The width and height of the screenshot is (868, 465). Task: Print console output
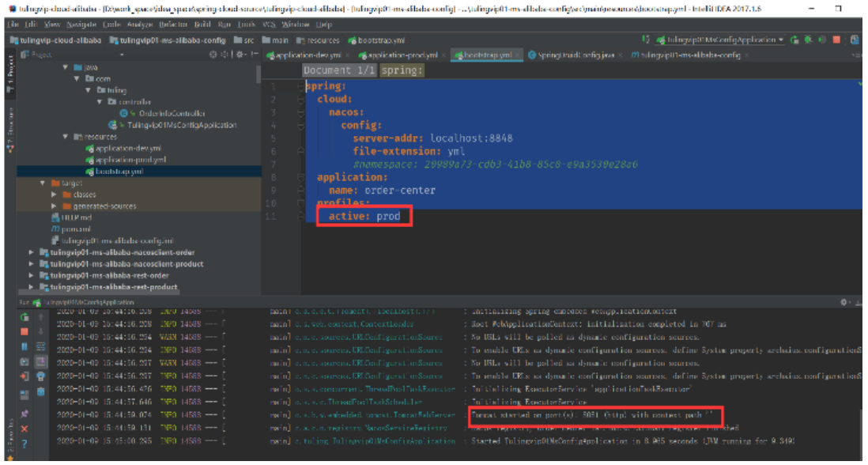(x=41, y=376)
